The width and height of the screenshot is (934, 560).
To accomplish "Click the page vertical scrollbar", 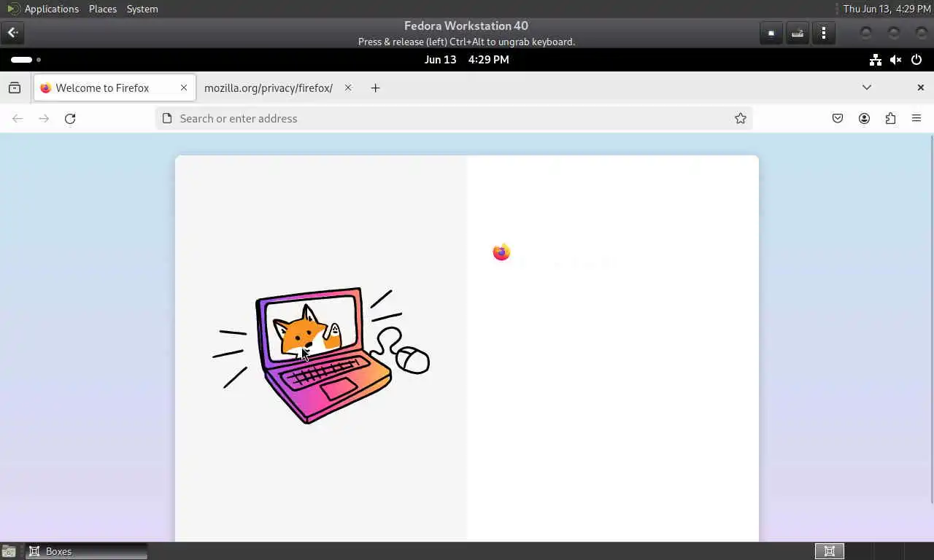I will (x=932, y=319).
